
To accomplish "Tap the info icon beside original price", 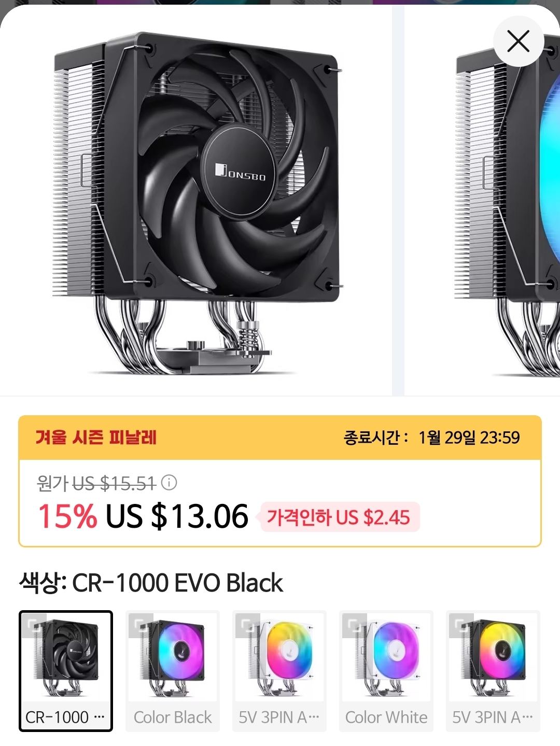I will pyautogui.click(x=169, y=483).
